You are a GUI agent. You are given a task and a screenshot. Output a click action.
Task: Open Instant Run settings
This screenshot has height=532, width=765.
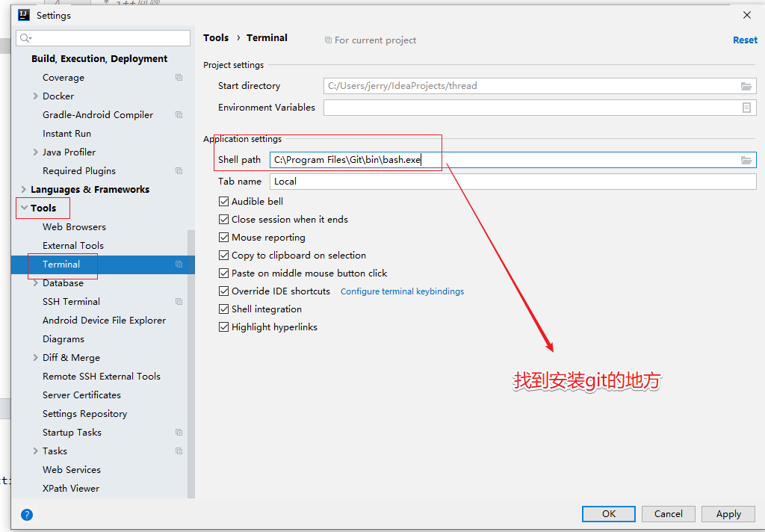click(66, 134)
